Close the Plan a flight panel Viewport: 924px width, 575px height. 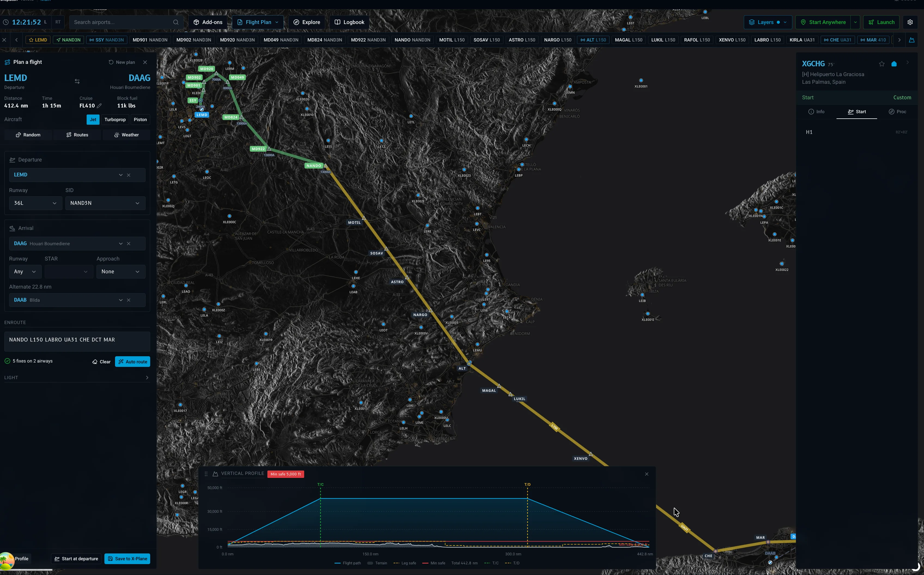coord(145,62)
